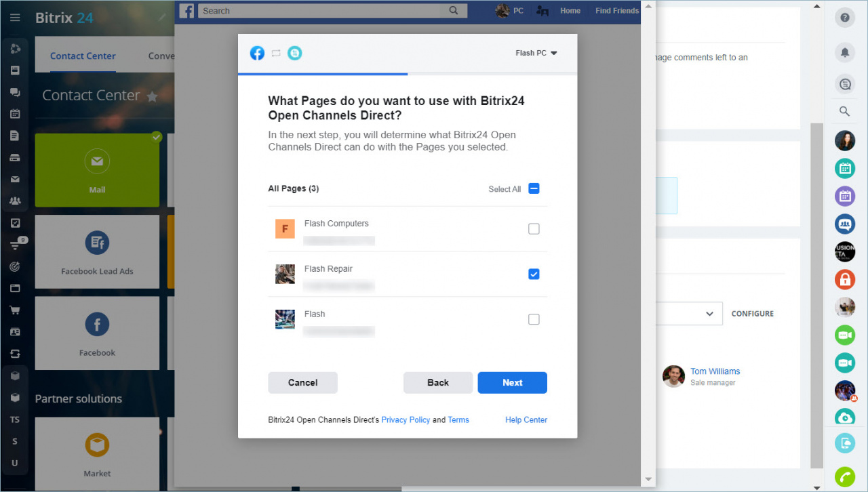Click the Flash Repair page thumbnail
Viewport: 868px width, 492px height.
tap(285, 274)
